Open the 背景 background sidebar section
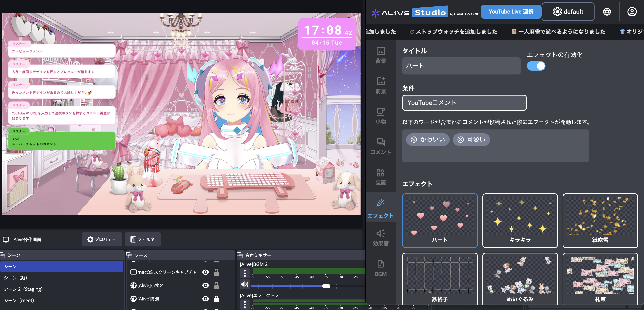Screen dimensions: 644x310 [x=380, y=55]
